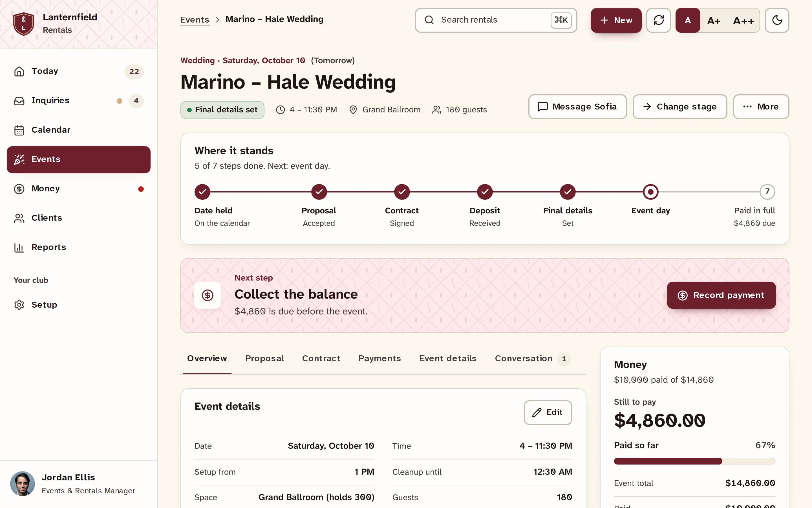Click the current Event day step marker
Viewport: 812px width, 508px height.
(x=651, y=192)
